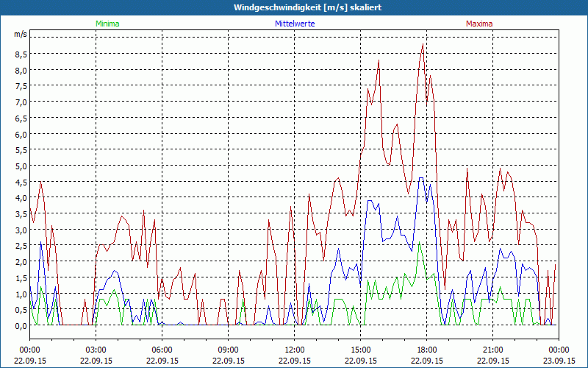
Task: Click the 06:00 time axis label
Action: point(162,350)
